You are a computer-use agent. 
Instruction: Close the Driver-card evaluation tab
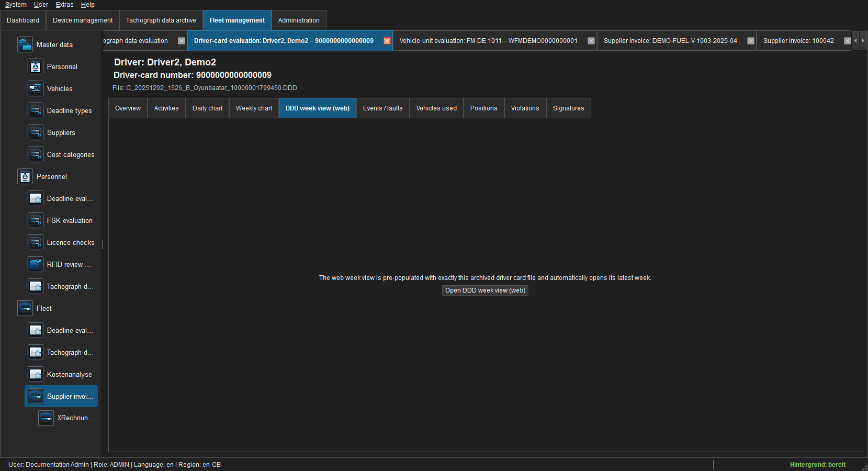[387, 41]
